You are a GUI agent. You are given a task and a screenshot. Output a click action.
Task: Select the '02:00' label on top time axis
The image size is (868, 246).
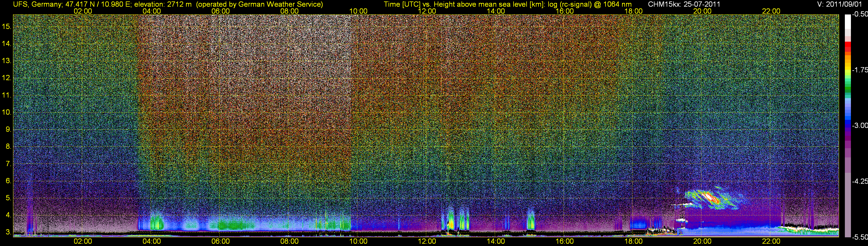(x=83, y=11)
